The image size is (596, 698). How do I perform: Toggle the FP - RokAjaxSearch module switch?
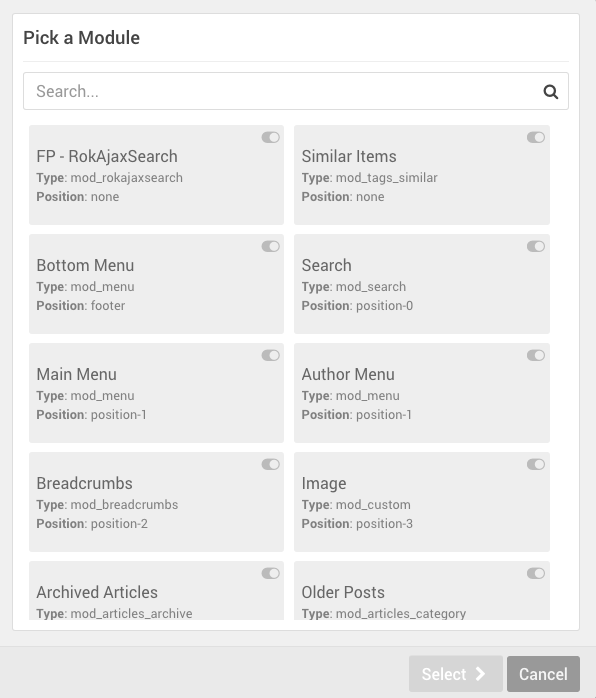[271, 138]
